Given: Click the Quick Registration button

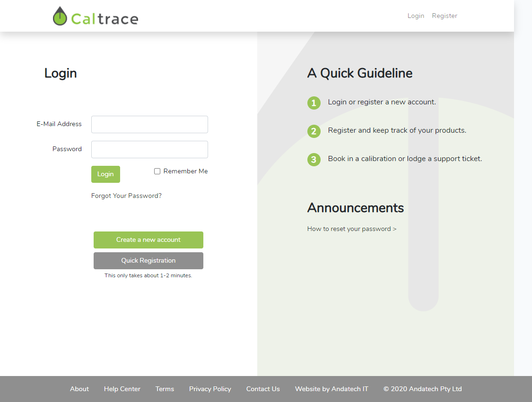Looking at the screenshot, I should click(x=148, y=261).
